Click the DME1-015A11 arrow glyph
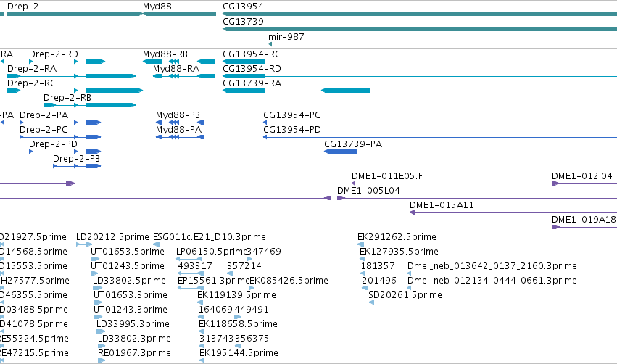This screenshot has width=617, height=364. (413, 212)
